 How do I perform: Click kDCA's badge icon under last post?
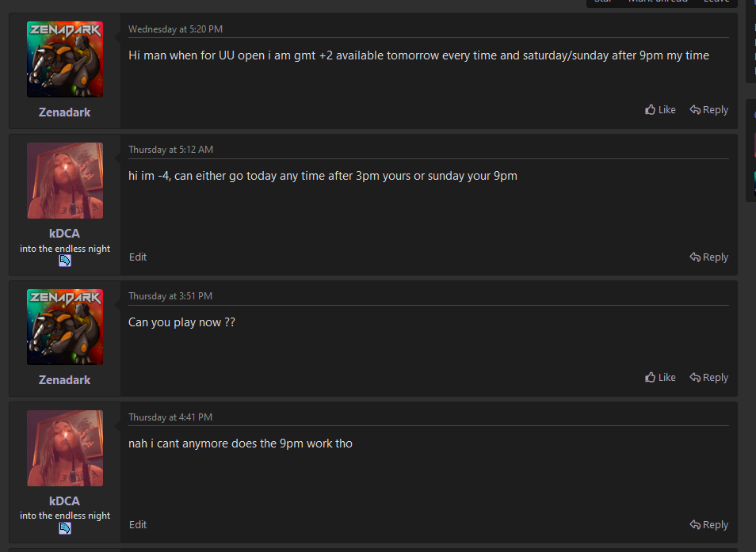(x=65, y=529)
